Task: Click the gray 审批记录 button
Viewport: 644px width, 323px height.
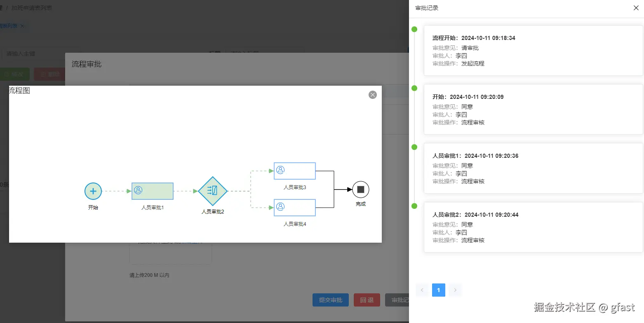Action: [x=397, y=300]
